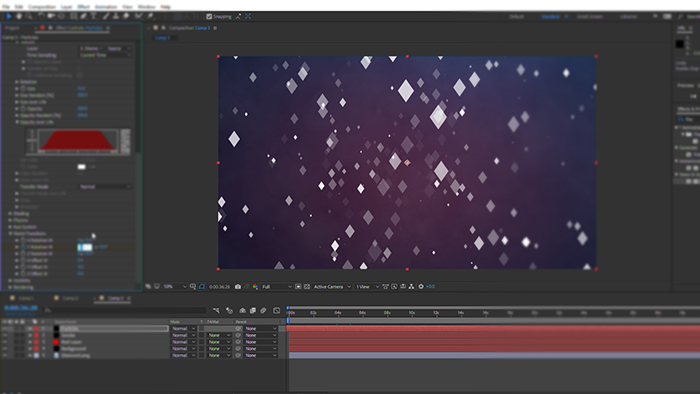Click the Motion Blur icon in timeline
Screen dimensions: 700x394
263,310
